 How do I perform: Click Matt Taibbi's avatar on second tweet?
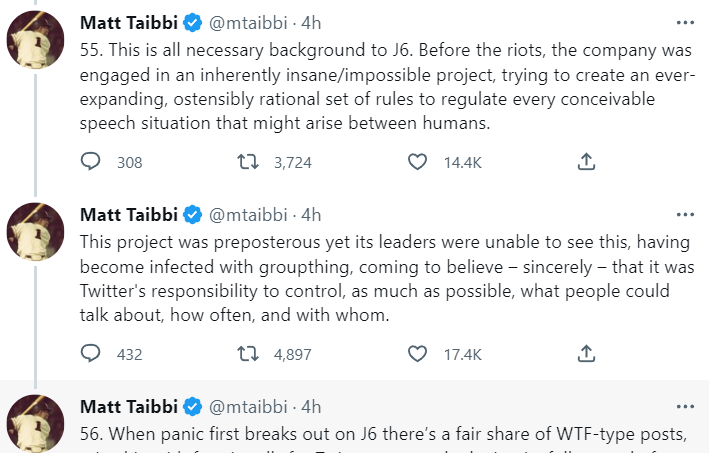coord(37,231)
